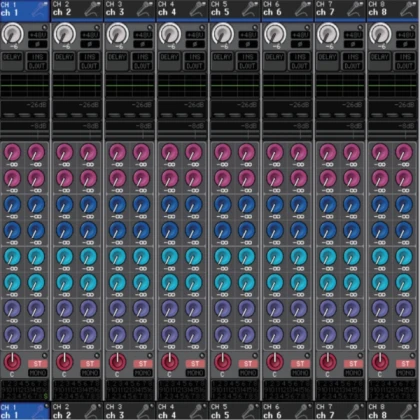Click the microphone icon in ch 6 top header
The height and width of the screenshot is (420, 420).
pos(303,9)
